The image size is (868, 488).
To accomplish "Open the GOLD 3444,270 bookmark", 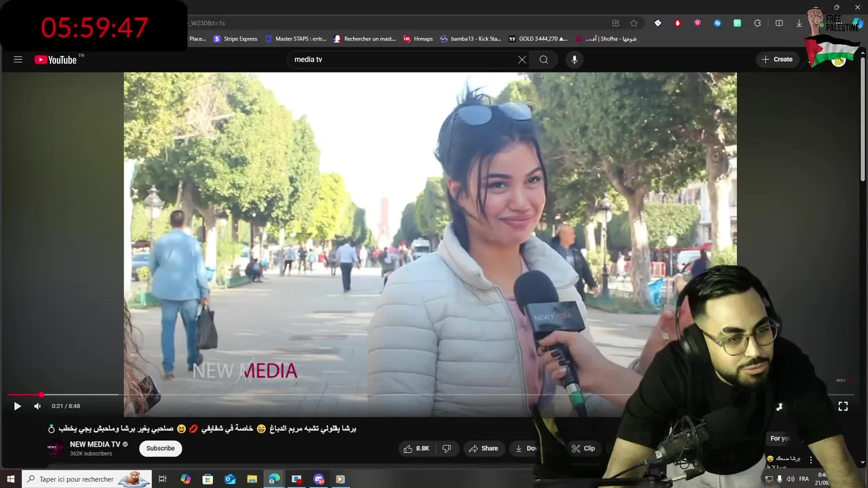I will [x=538, y=39].
